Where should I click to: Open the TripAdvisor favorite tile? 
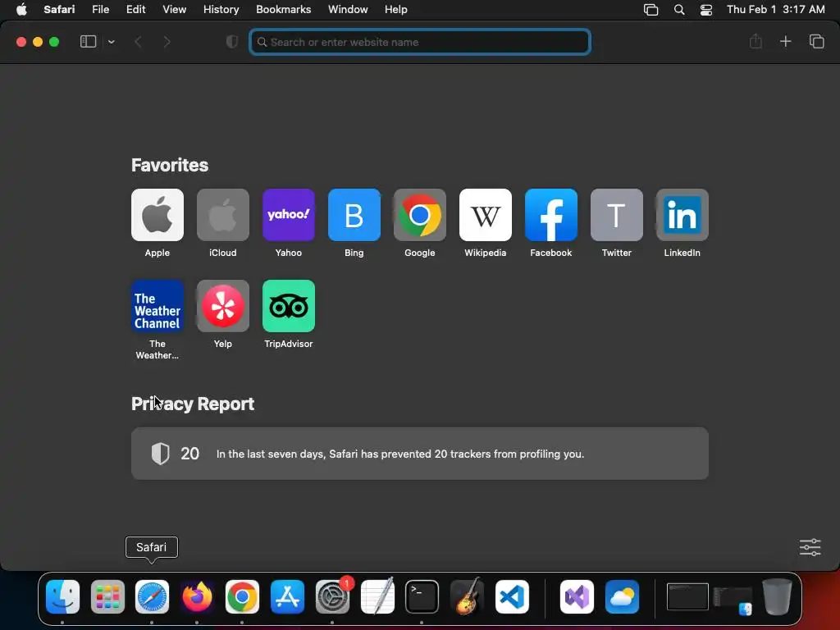[x=288, y=306]
